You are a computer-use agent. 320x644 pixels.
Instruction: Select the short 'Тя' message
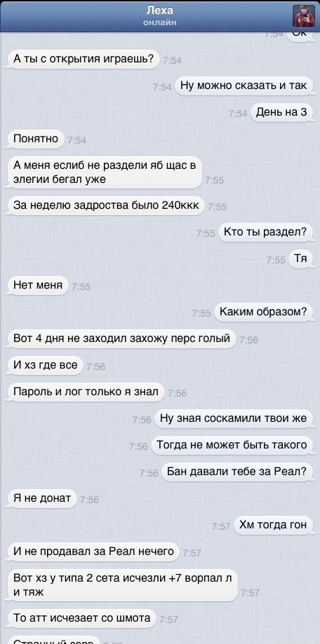(x=300, y=259)
